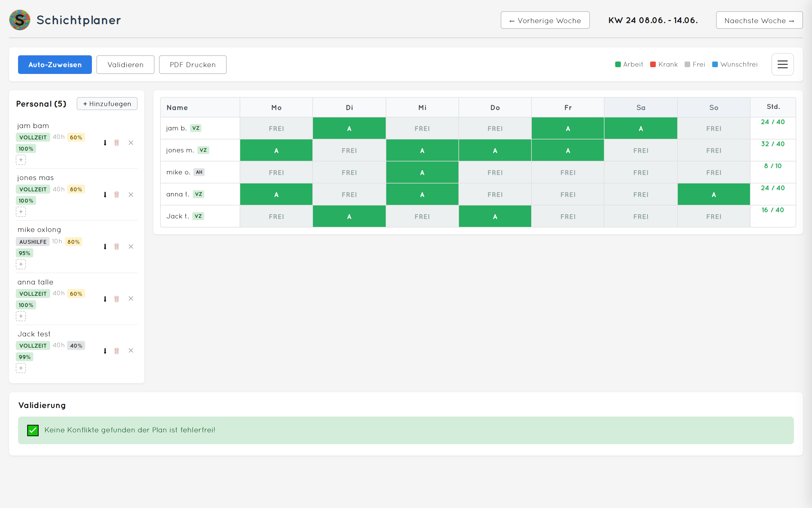Remove jam bam with X icon

tap(131, 143)
